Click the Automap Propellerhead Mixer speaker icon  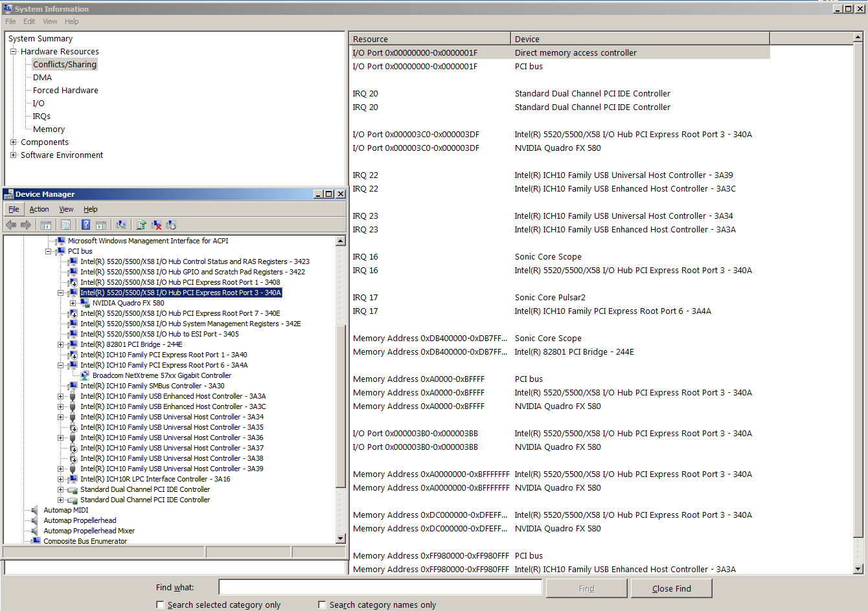click(36, 531)
